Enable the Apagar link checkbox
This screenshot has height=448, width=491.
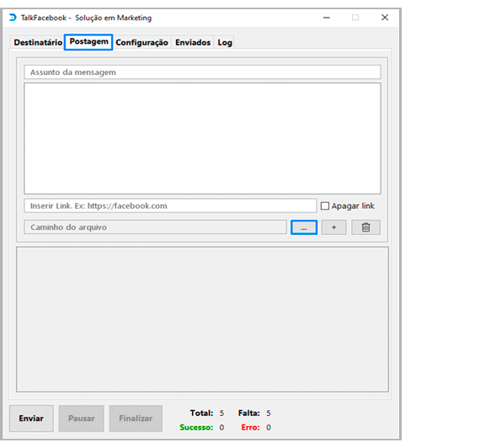325,206
